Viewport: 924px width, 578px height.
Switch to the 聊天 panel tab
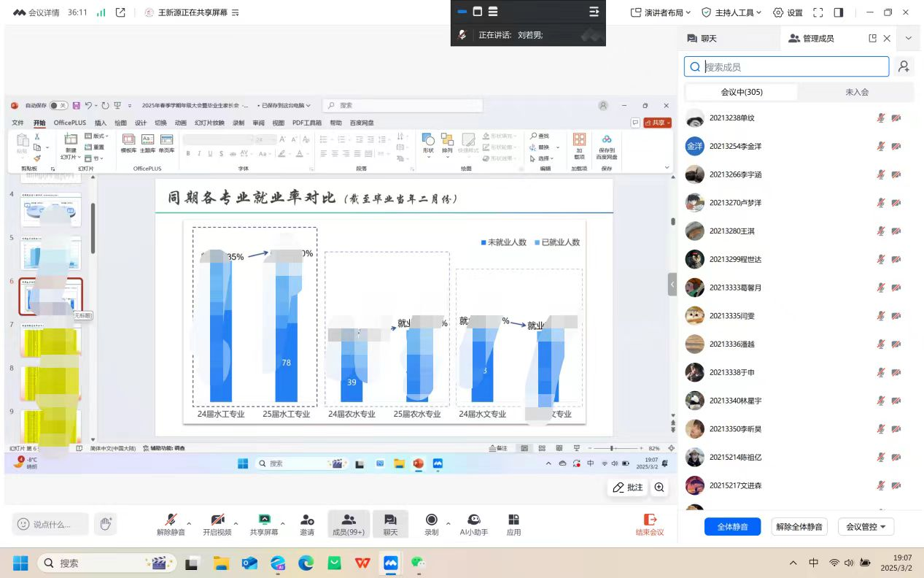[702, 39]
